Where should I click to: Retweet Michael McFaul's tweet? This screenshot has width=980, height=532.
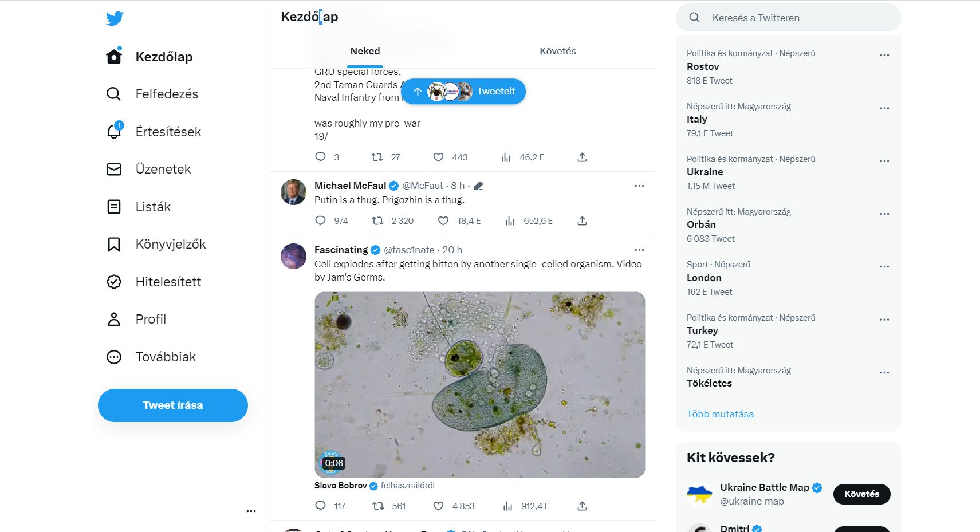pos(377,221)
